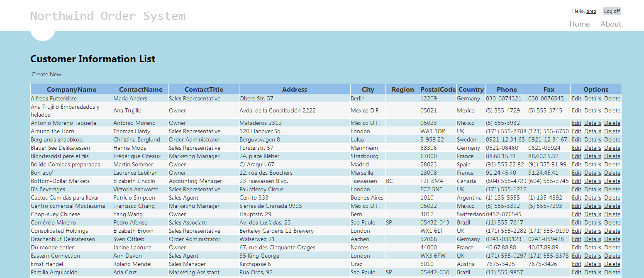Select the Fauntleroy Circus address cell

295,189
